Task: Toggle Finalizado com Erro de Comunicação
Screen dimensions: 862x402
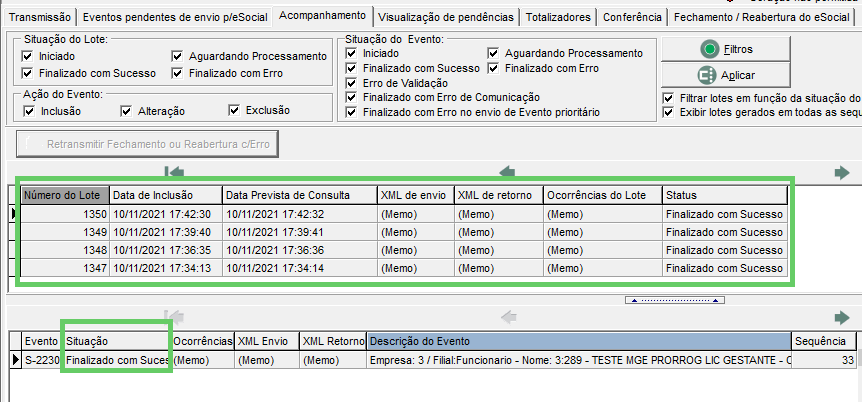Action: point(351,97)
